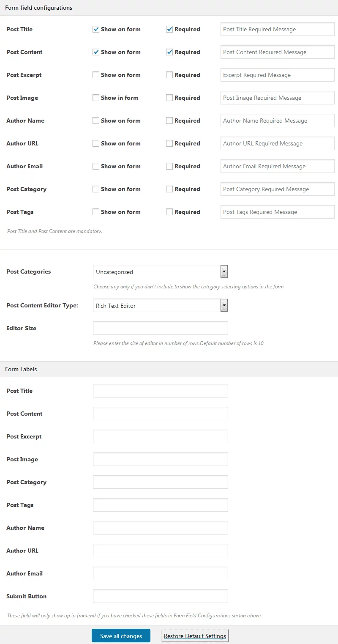Enable Required for Author Name
Image resolution: width=338 pixels, height=644 pixels.
point(169,121)
